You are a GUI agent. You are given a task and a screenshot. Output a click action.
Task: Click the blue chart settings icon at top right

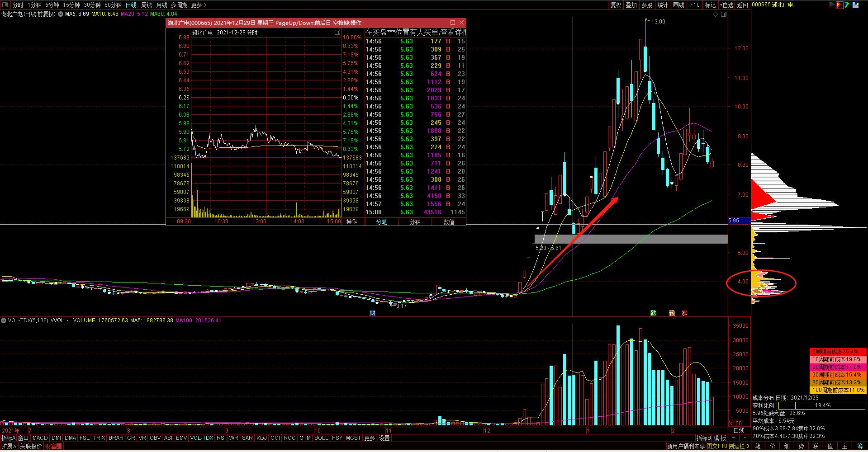855,5
